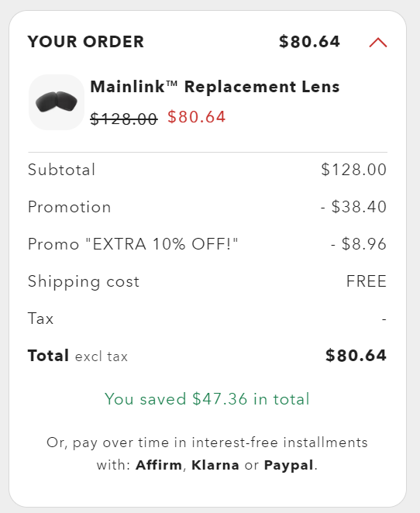Open the Mainlink™ Replacement Lens product title
This screenshot has height=513, width=420.
215,87
